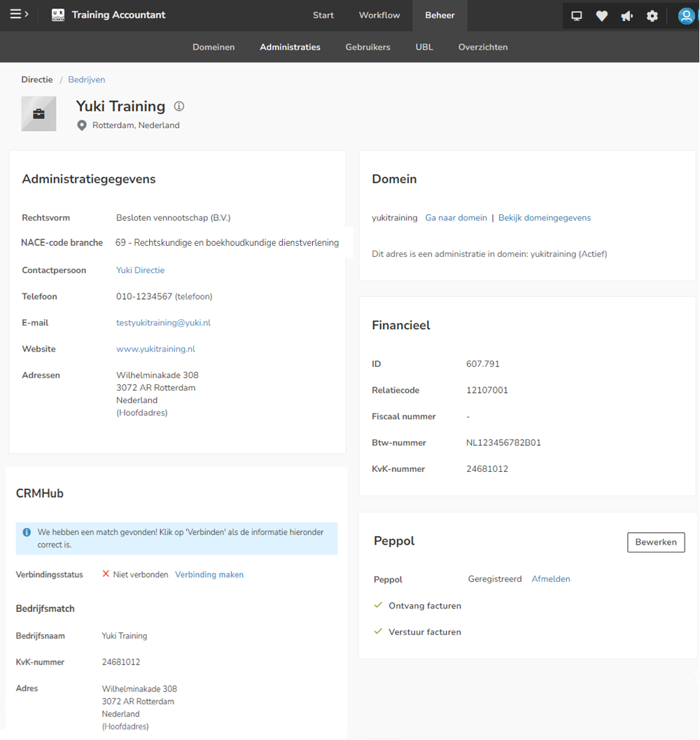Click the red Niet verbonden cross

coord(106,574)
